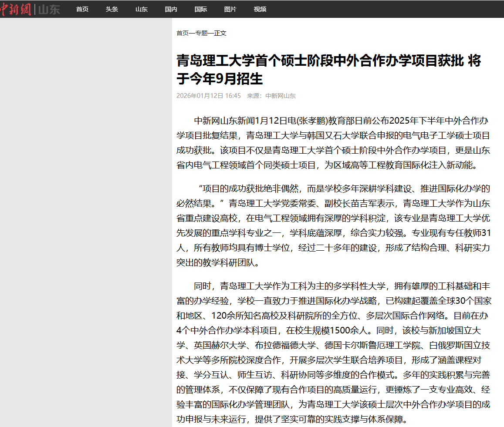The width and height of the screenshot is (504, 427).
Task: Open 首页 in the top navigation bar
Action: tap(82, 9)
